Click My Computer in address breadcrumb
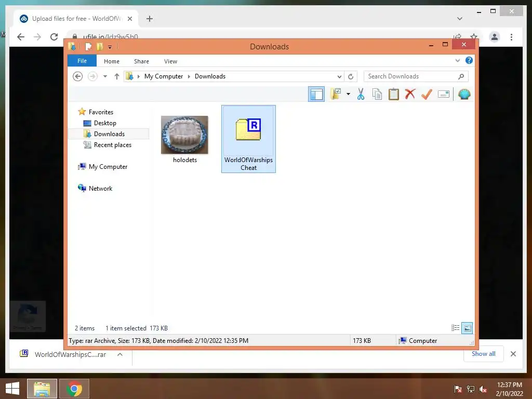 point(164,76)
